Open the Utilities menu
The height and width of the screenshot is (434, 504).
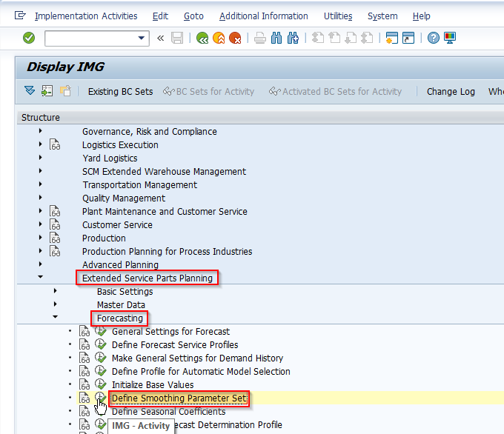click(338, 16)
